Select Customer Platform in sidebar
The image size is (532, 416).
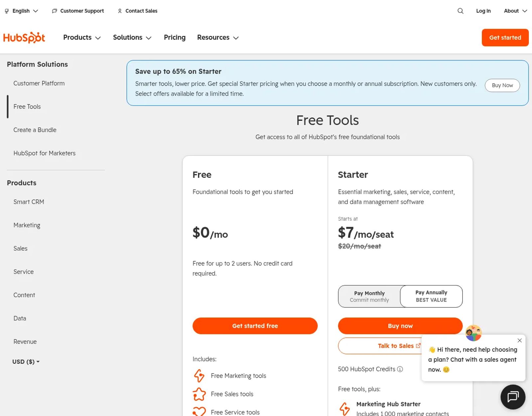[39, 84]
